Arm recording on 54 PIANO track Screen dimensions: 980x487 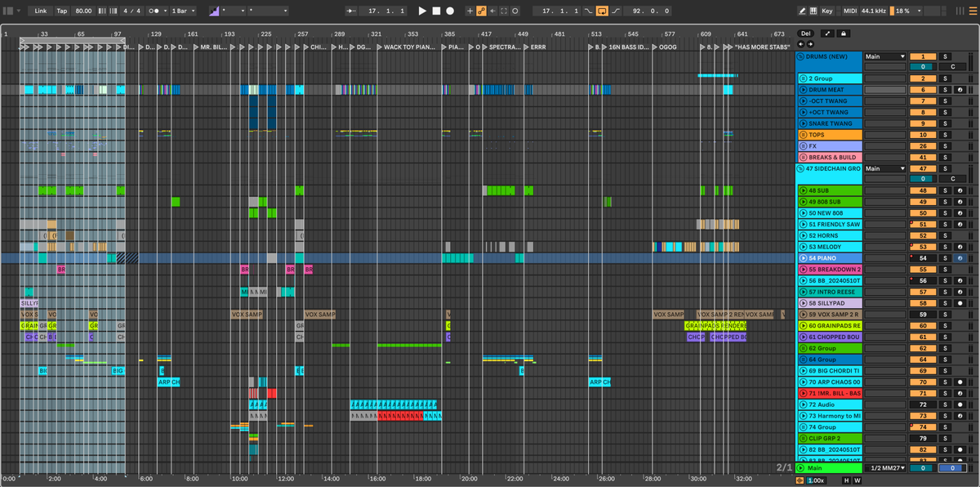pos(960,258)
